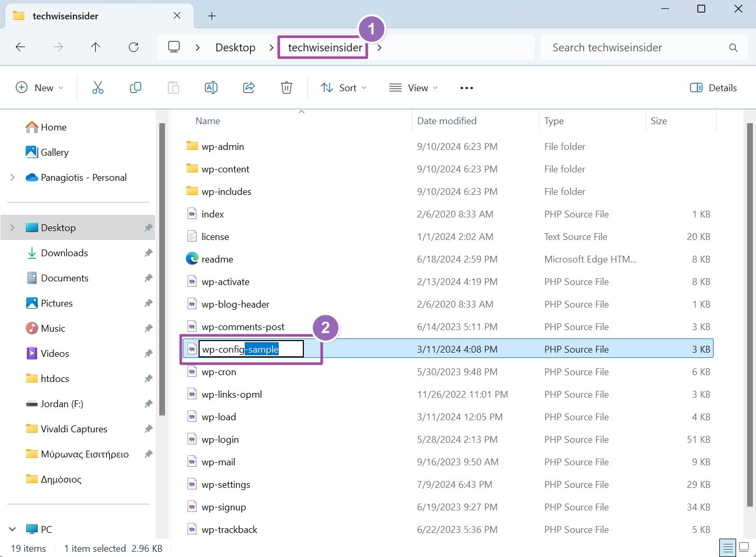Switch to large thumbnails view in status bar

(x=744, y=548)
